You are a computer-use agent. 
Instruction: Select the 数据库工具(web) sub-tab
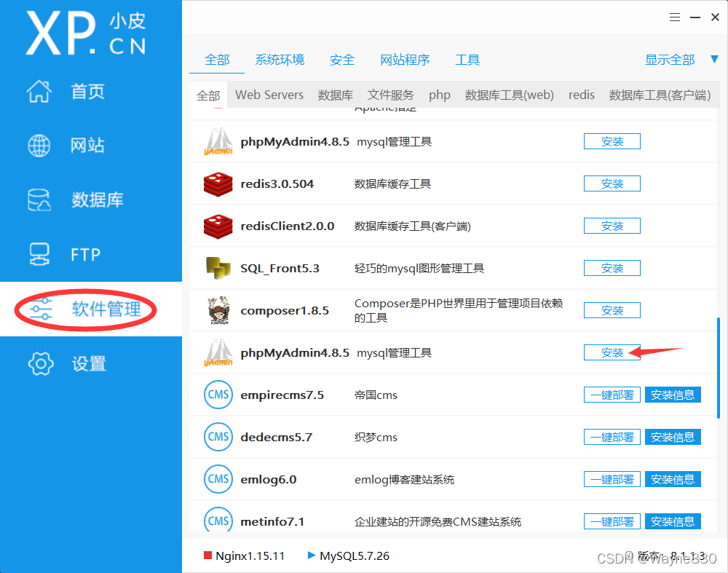(510, 95)
